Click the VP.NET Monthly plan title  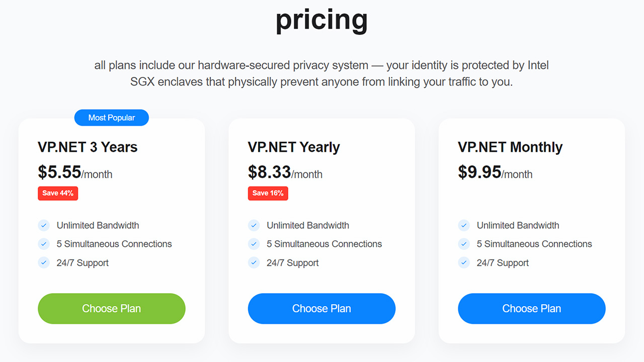(510, 147)
